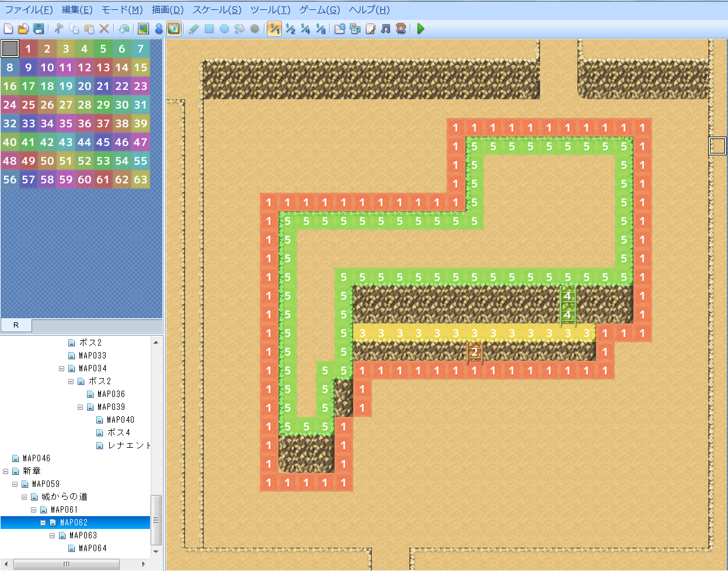Select レナエント map in the tree
Screen dimensions: 728x571
pyautogui.click(x=128, y=445)
